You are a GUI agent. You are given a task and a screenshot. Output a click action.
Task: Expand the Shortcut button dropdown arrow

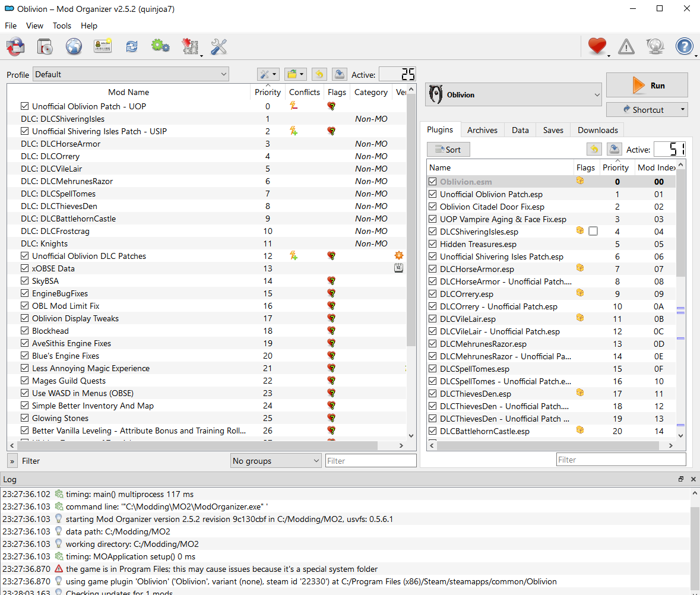(x=683, y=109)
